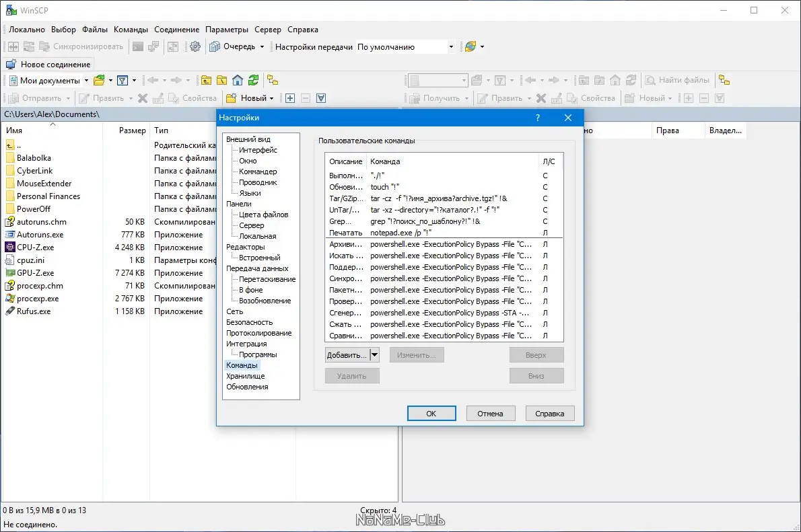Image resolution: width=801 pixels, height=532 pixels.
Task: Select Хранилище in settings tree
Action: point(245,376)
